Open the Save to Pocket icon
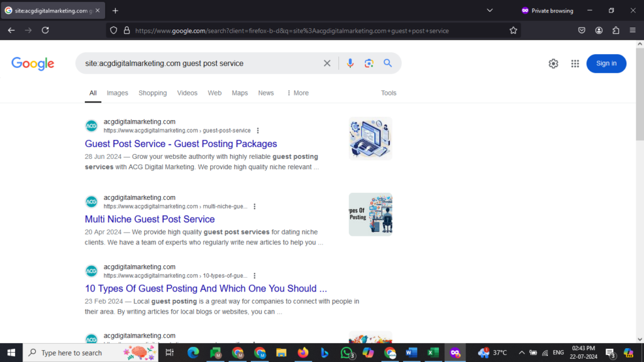 pyautogui.click(x=582, y=30)
